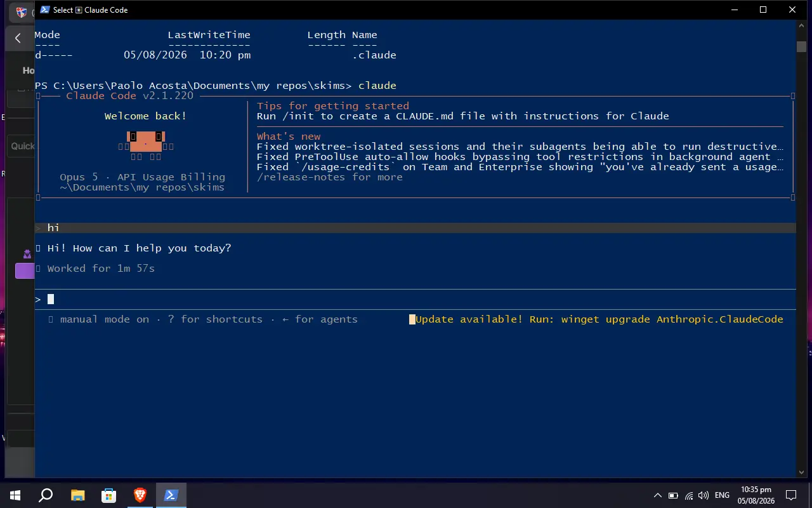Click the 'd-----' mode value
Image resolution: width=812 pixels, height=508 pixels.
point(54,55)
